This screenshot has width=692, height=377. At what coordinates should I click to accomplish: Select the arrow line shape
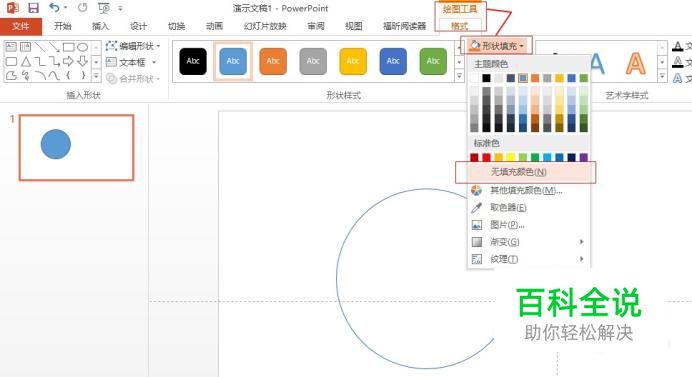point(54,47)
